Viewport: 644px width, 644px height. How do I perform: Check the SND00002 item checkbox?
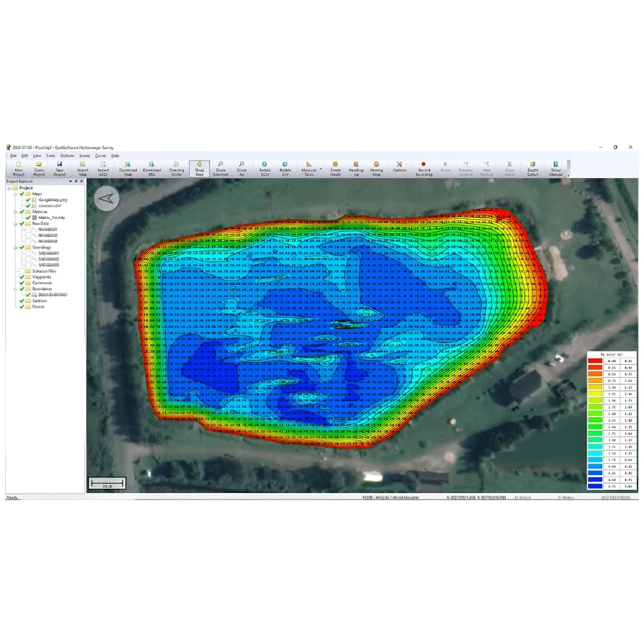point(29,259)
